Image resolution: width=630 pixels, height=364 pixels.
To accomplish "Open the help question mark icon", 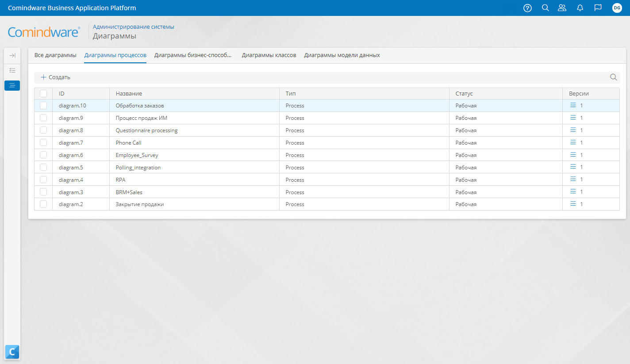I will tap(527, 8).
